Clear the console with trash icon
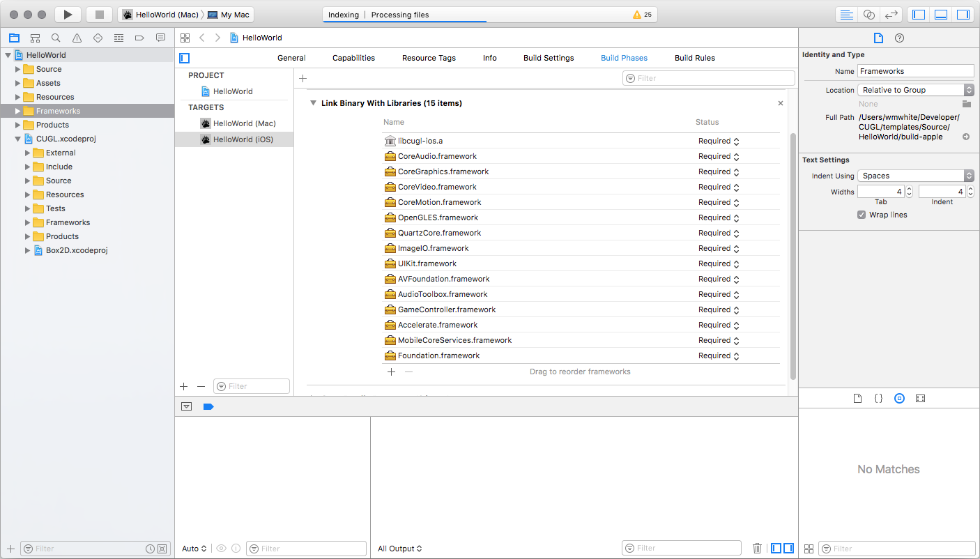The width and height of the screenshot is (980, 559). tap(757, 549)
